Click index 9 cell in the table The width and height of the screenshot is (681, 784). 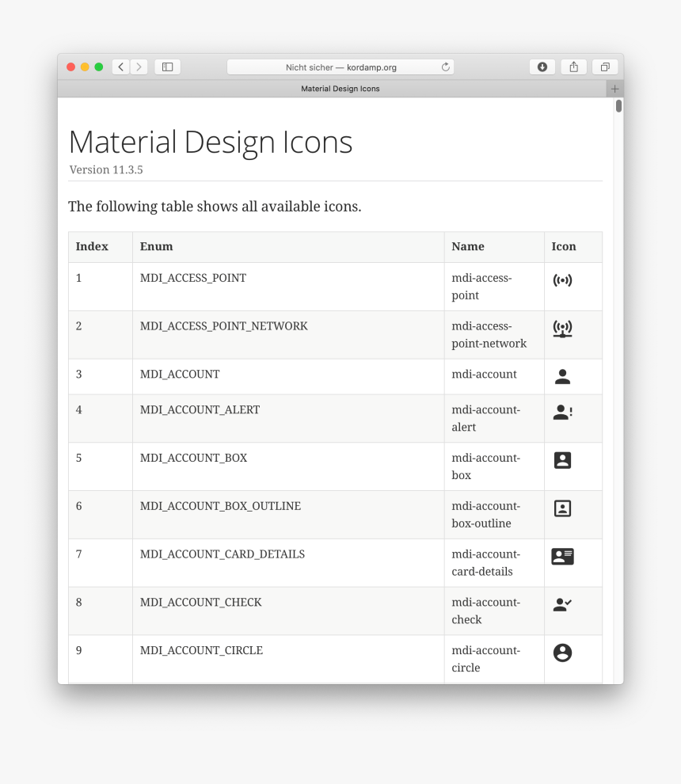(101, 659)
